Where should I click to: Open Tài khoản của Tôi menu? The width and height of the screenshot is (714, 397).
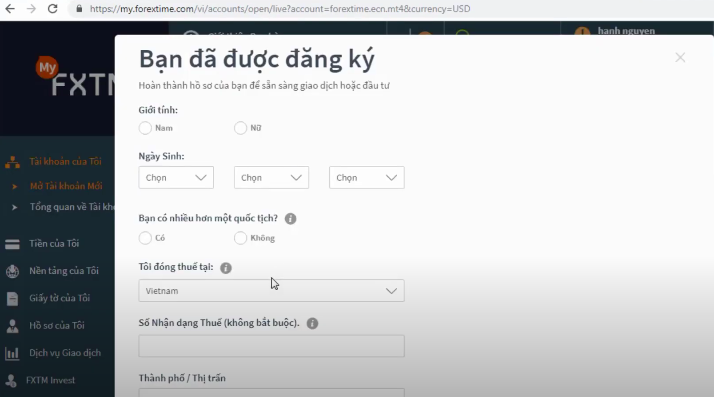click(66, 161)
